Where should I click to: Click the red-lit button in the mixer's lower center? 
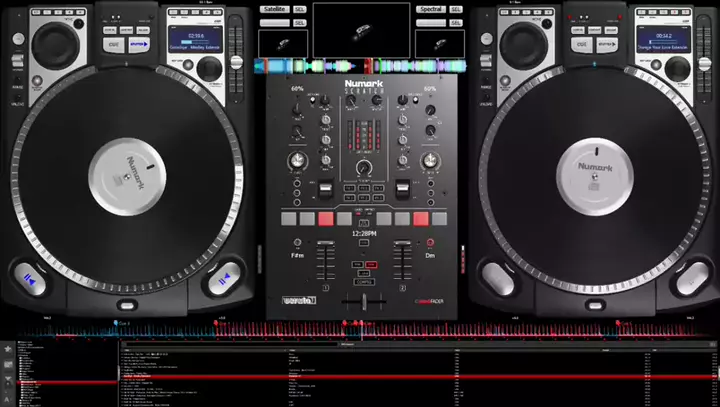[371, 265]
